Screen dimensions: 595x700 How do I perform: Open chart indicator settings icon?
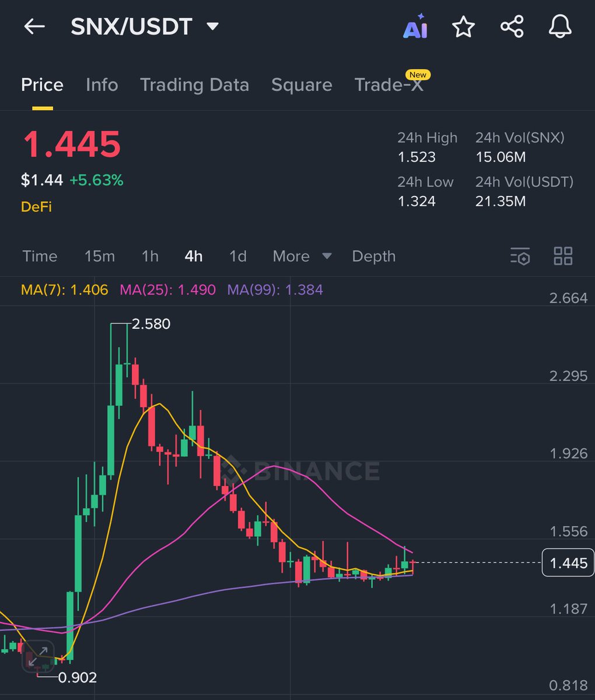520,256
